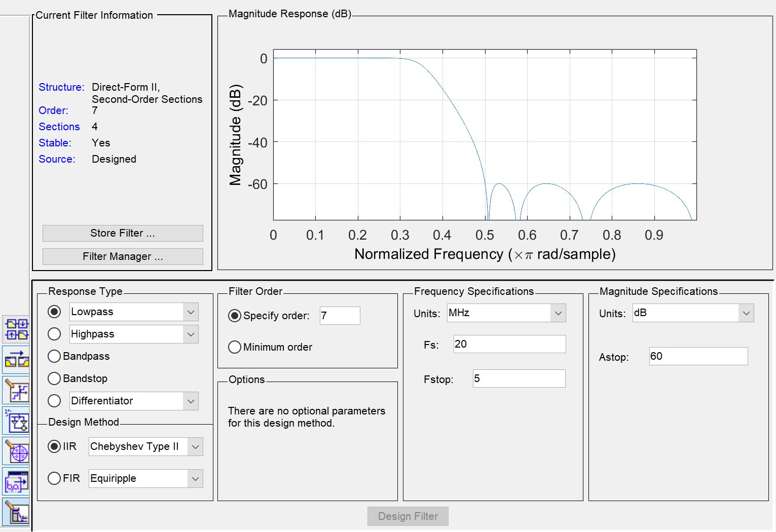Viewport: 776px width, 532px height.
Task: Click the "-40" y-axis tick label
Action: 257,143
